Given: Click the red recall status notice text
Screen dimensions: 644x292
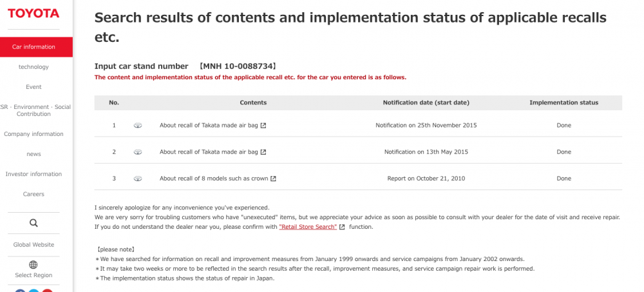Looking at the screenshot, I should (x=250, y=77).
